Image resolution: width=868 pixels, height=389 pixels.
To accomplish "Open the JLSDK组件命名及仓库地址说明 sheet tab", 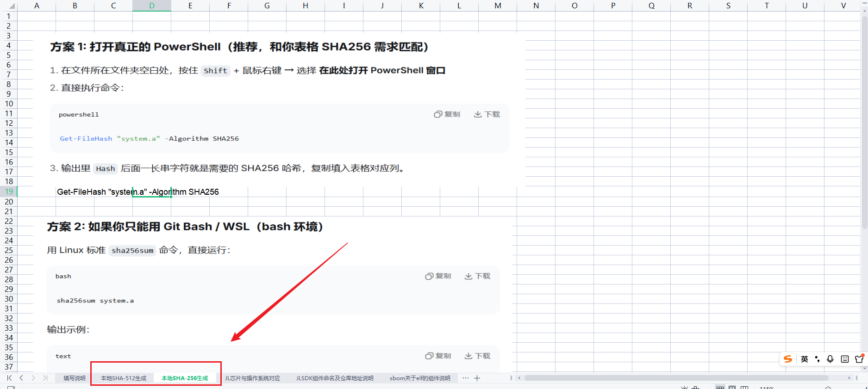I will point(335,378).
